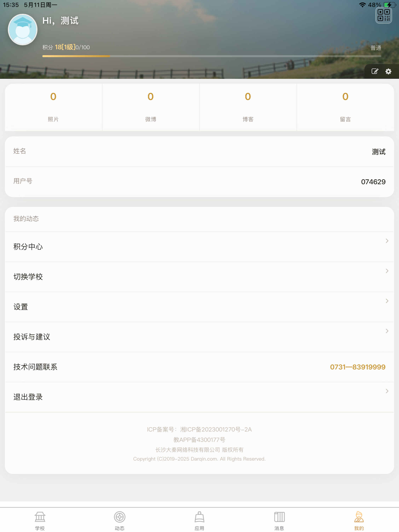The height and width of the screenshot is (532, 399).
Task: Expand the 设置 row chevron arrow
Action: coord(387,301)
